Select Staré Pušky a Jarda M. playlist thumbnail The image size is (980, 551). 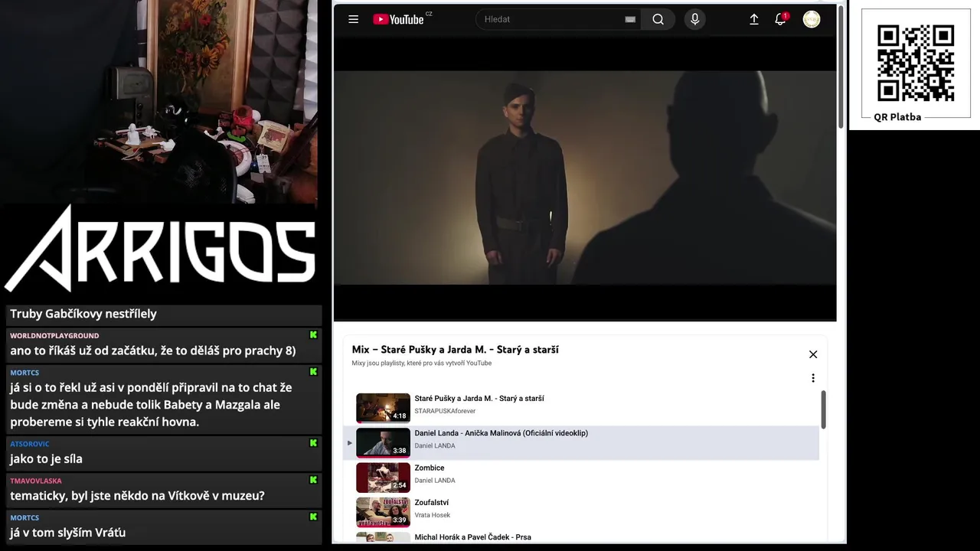point(383,408)
